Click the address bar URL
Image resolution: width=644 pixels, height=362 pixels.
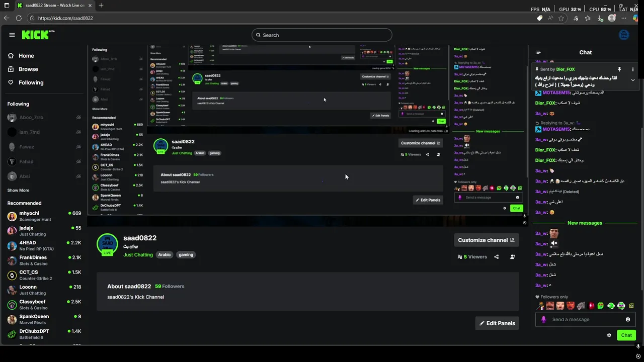(65, 18)
